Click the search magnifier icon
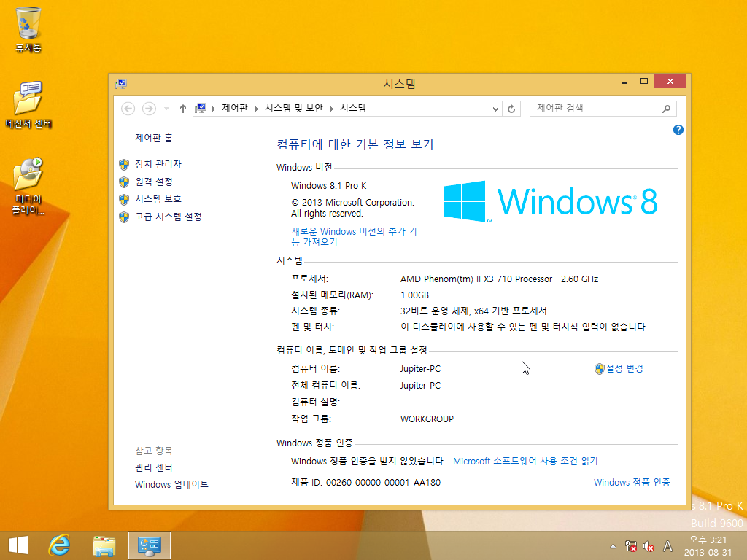This screenshot has width=747, height=560. pyautogui.click(x=667, y=109)
